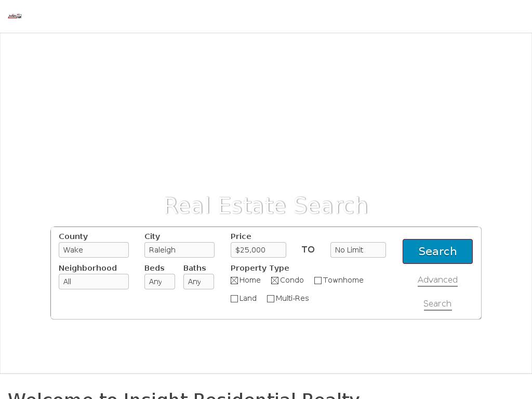Click the Real Estate Search heading

[266, 206]
